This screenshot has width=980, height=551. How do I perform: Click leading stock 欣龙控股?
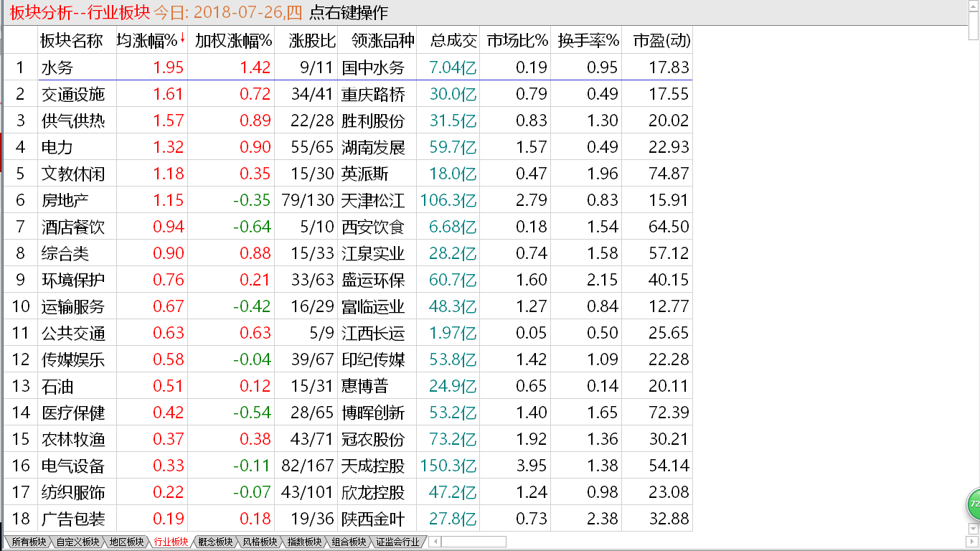[373, 492]
